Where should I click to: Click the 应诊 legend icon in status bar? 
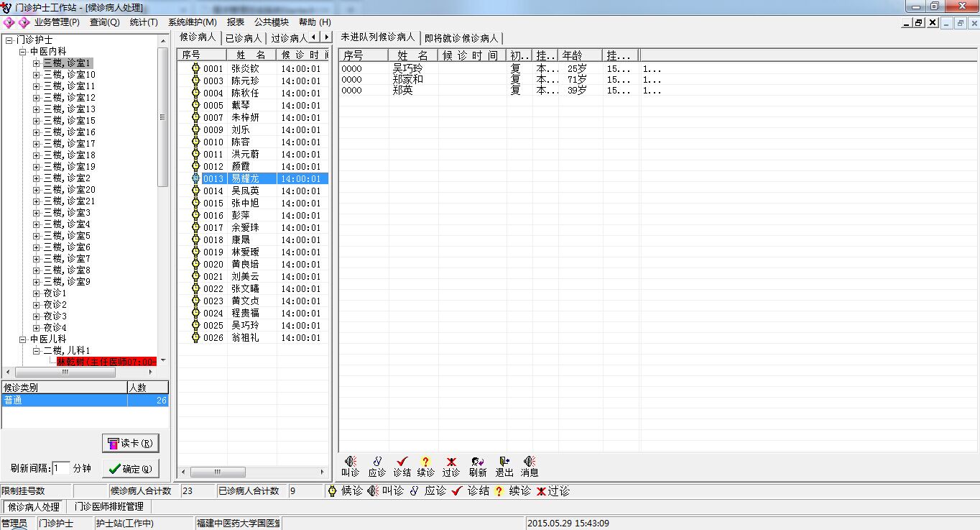pyautogui.click(x=415, y=491)
